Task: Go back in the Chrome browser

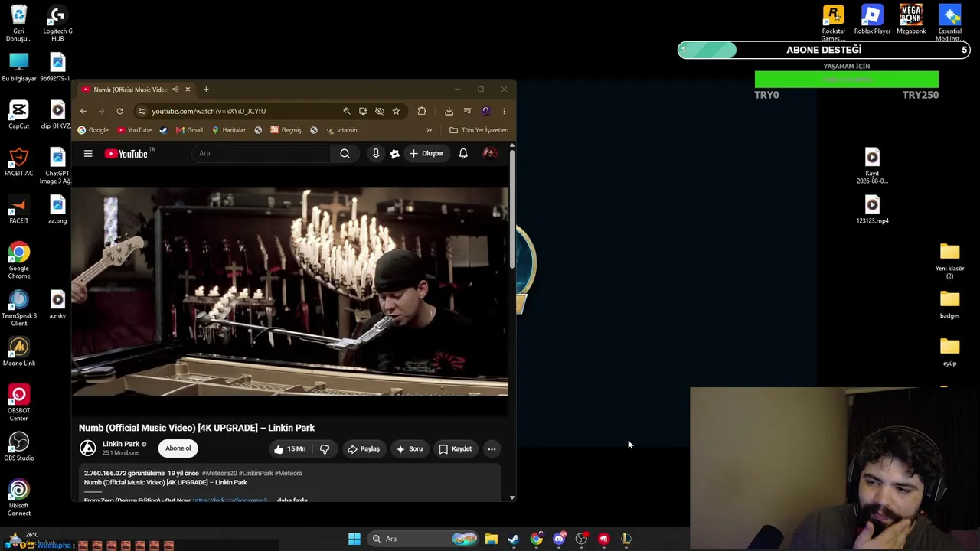Action: pyautogui.click(x=83, y=111)
